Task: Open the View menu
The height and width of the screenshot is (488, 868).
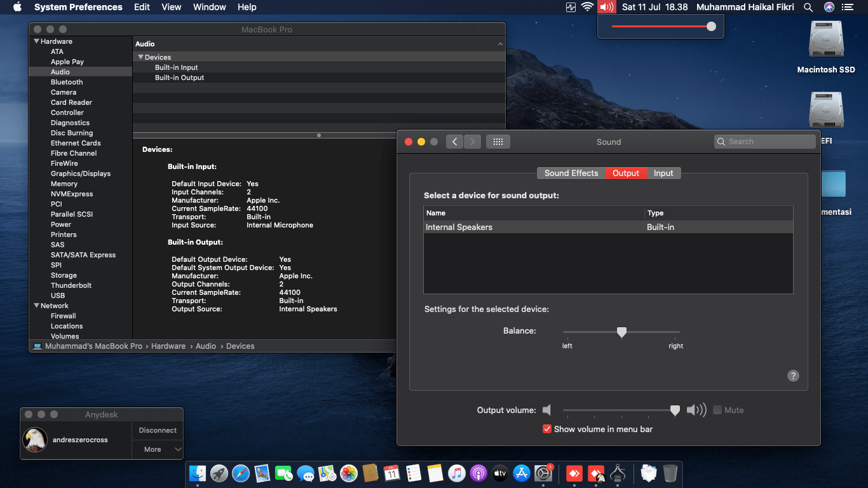Action: coord(172,7)
